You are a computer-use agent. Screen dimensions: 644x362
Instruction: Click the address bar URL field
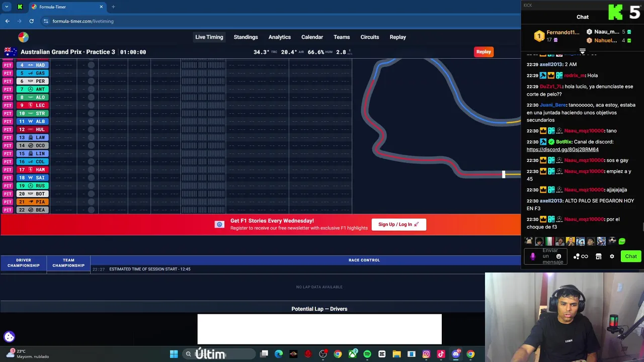282,21
